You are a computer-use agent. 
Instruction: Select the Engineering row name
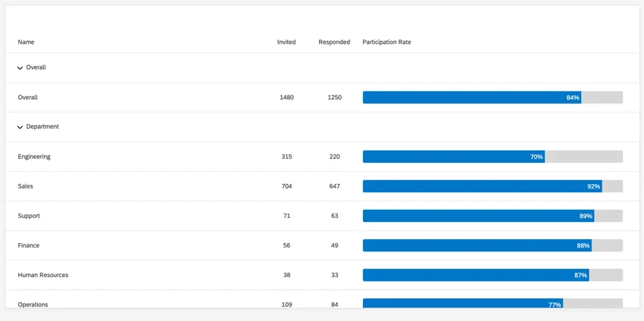tap(34, 157)
